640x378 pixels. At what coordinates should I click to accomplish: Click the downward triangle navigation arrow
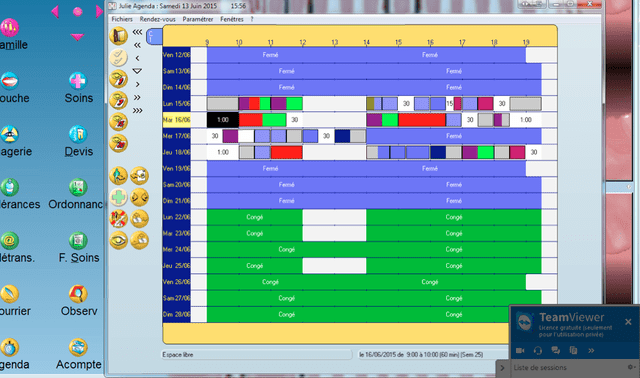[137, 71]
